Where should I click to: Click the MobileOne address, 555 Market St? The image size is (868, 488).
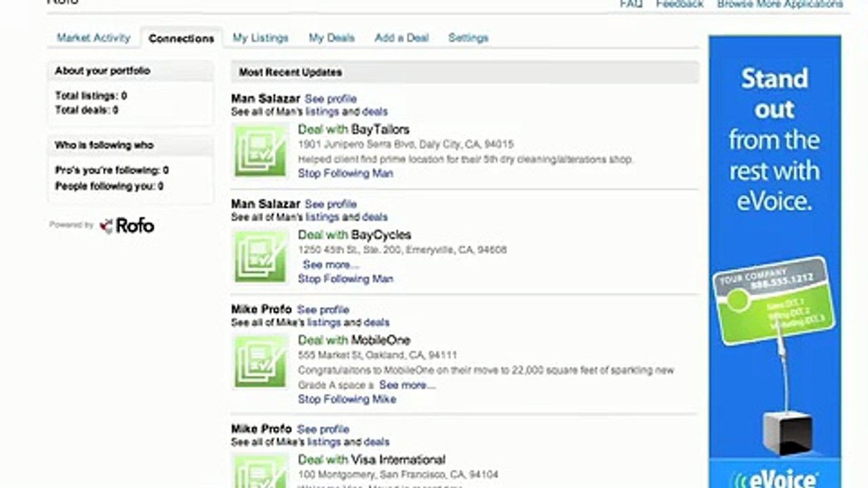coord(377,355)
